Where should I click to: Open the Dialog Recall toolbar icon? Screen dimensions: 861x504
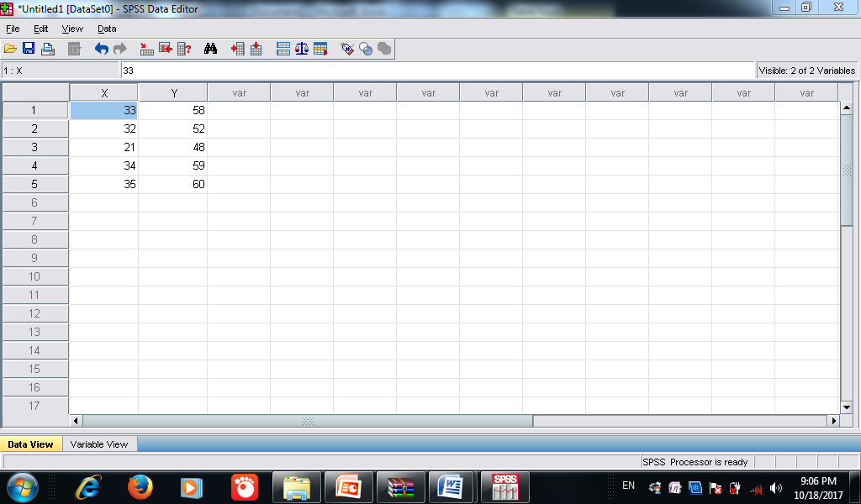(74, 49)
